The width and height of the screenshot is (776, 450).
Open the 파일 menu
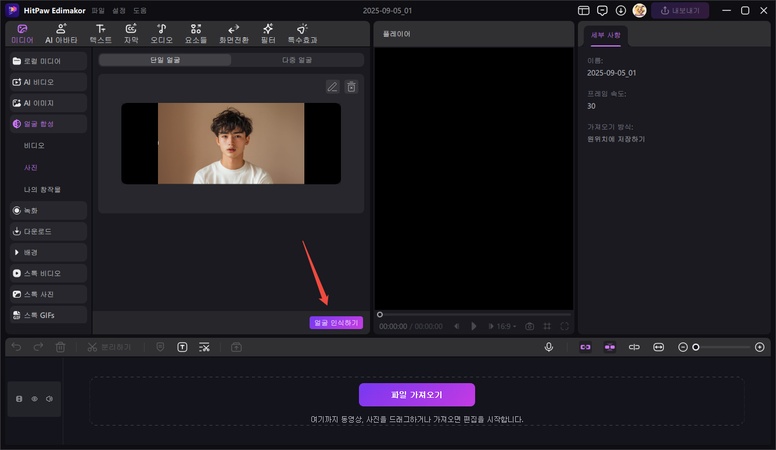click(x=98, y=10)
